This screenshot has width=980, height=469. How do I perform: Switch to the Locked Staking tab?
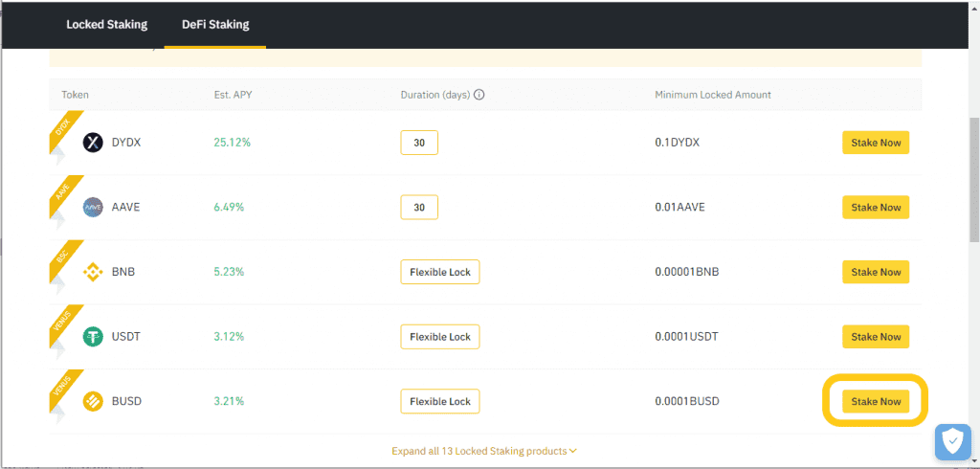[107, 24]
